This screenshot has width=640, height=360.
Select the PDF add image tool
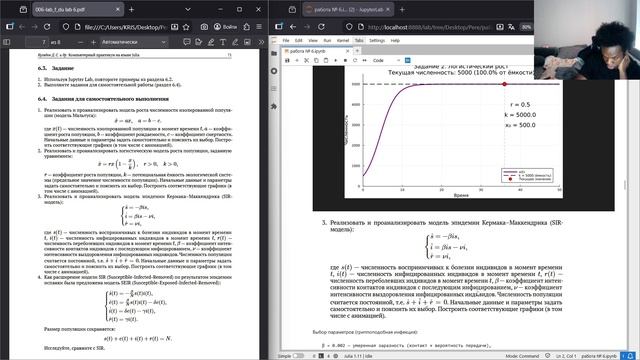(247, 42)
